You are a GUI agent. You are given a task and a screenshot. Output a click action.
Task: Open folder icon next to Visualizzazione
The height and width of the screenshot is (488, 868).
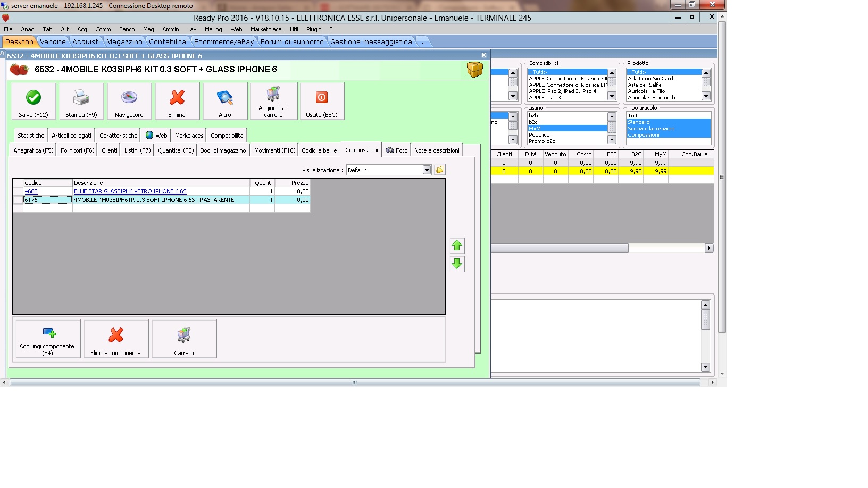pyautogui.click(x=439, y=170)
